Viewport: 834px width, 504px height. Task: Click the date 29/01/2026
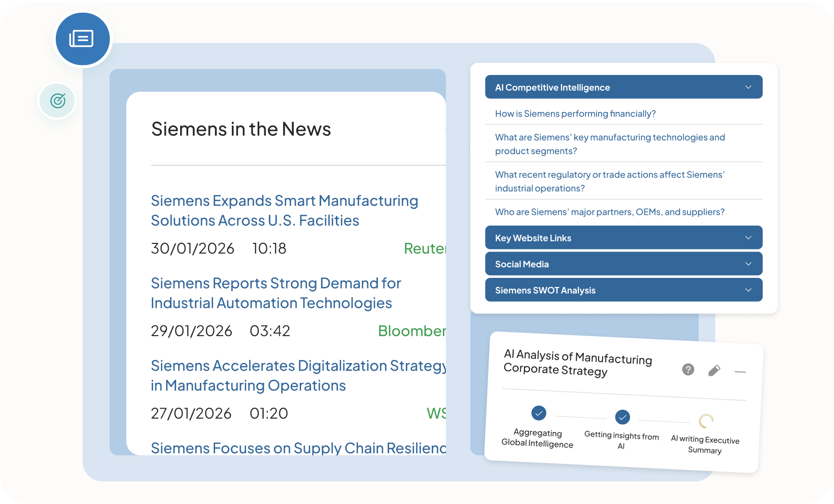192,331
